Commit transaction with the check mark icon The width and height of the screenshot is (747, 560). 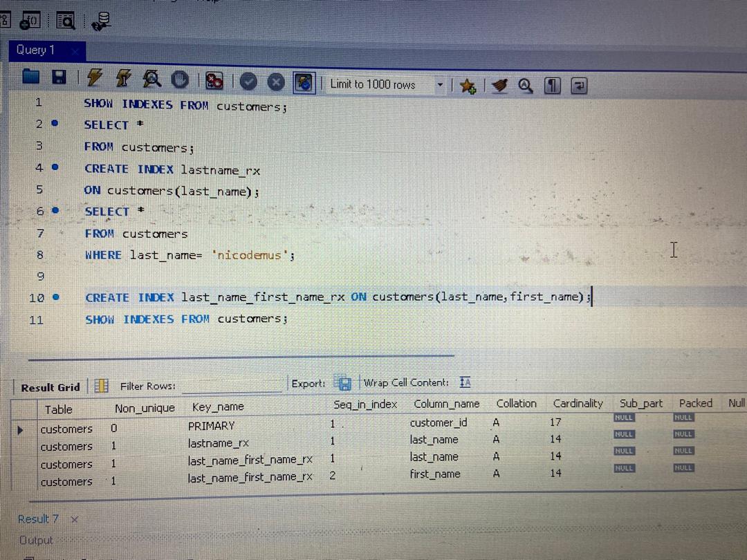(248, 82)
